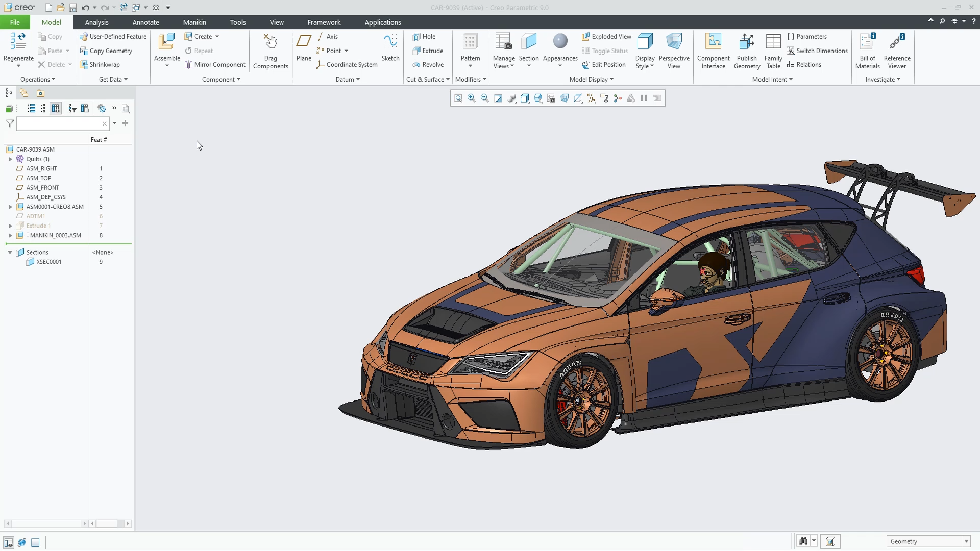Screen dimensions: 980x551
Task: Click Refit view icon in graphics toolbar
Action: pos(458,98)
